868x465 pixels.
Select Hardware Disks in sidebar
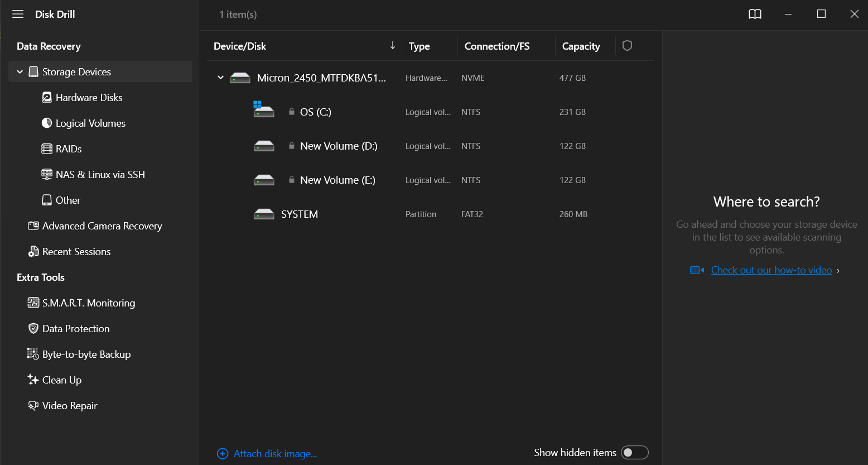tap(89, 98)
